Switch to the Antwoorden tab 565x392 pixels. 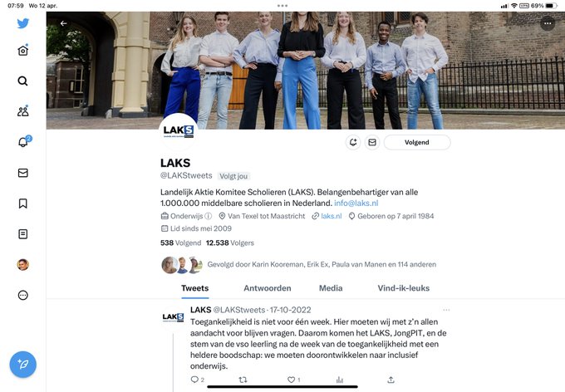coord(268,288)
